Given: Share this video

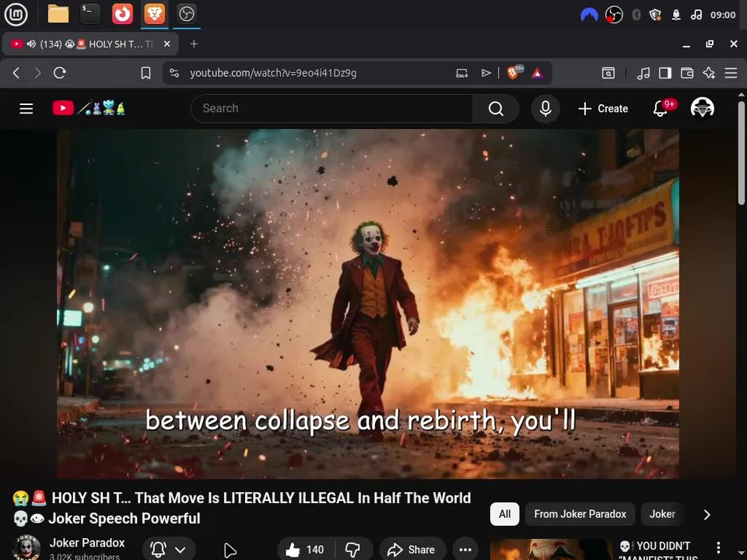Looking at the screenshot, I should 412,550.
